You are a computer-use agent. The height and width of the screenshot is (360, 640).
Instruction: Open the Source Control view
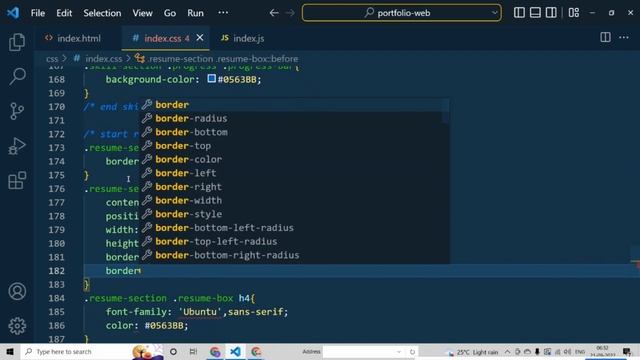pos(17,111)
